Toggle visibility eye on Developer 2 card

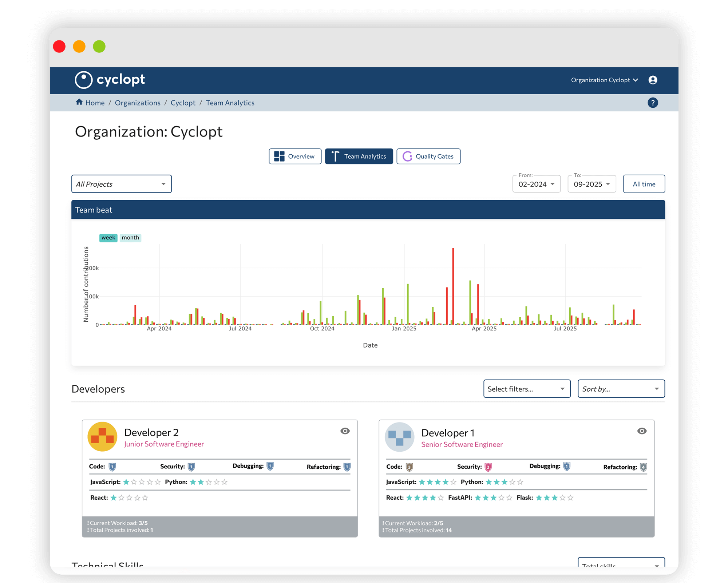tap(345, 431)
